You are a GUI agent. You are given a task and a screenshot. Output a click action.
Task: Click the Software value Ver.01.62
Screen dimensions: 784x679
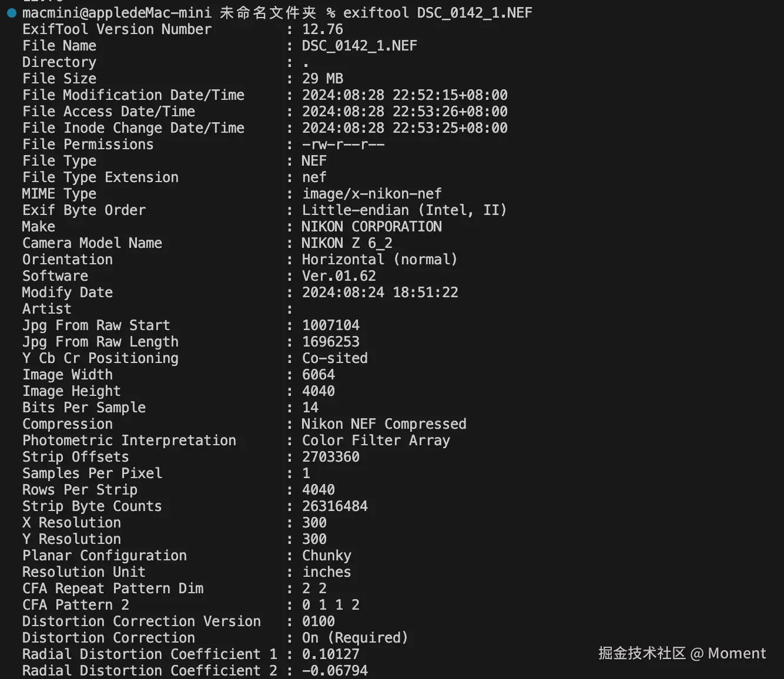(x=339, y=276)
